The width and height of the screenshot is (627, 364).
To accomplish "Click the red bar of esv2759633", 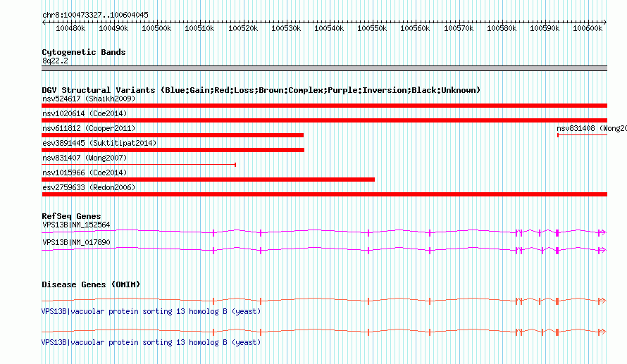I will point(324,194).
